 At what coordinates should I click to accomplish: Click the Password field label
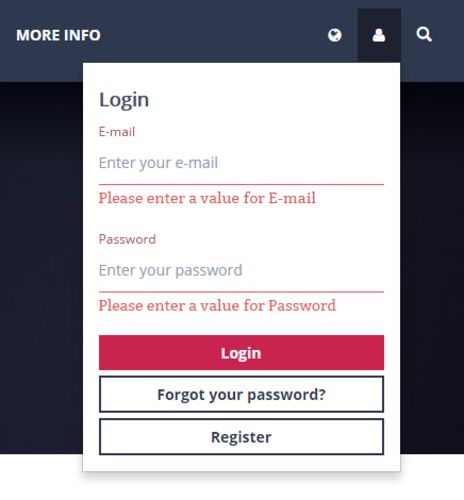point(127,239)
